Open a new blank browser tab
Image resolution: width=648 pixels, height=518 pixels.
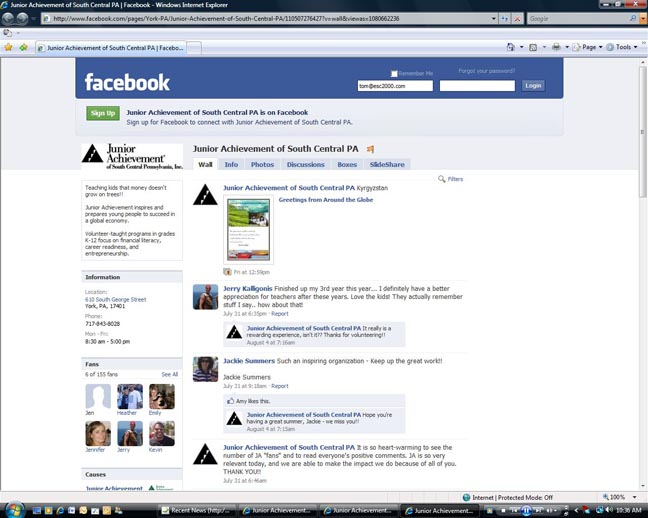pos(195,48)
